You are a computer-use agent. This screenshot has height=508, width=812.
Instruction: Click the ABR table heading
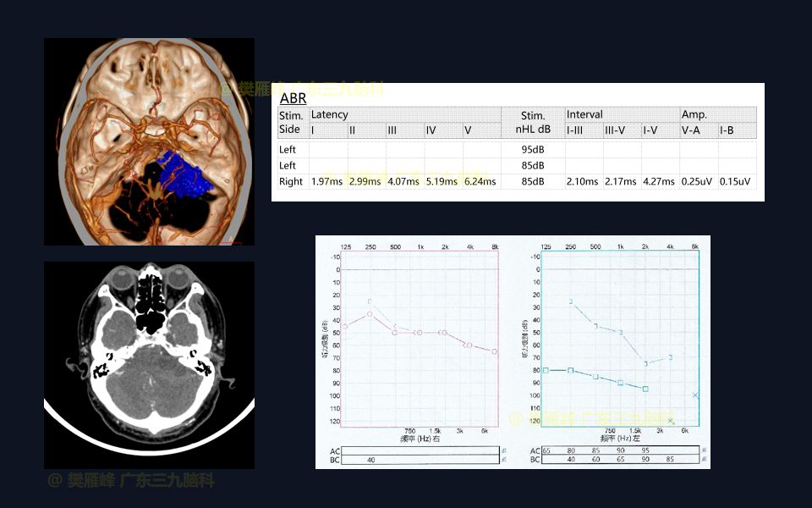(293, 98)
